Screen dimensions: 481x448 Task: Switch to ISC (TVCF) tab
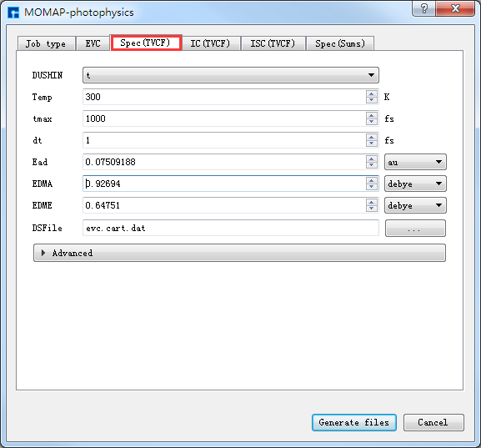coord(273,43)
